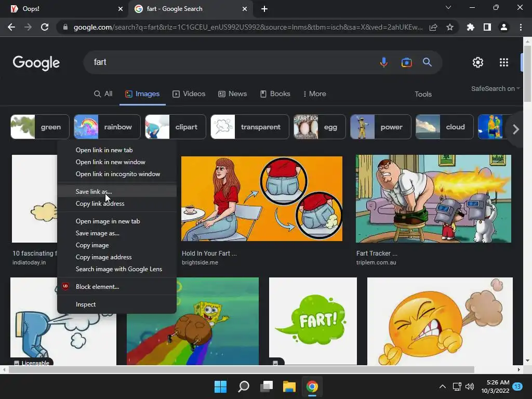Open the tab search chevron
This screenshot has height=399, width=532.
pos(448,7)
